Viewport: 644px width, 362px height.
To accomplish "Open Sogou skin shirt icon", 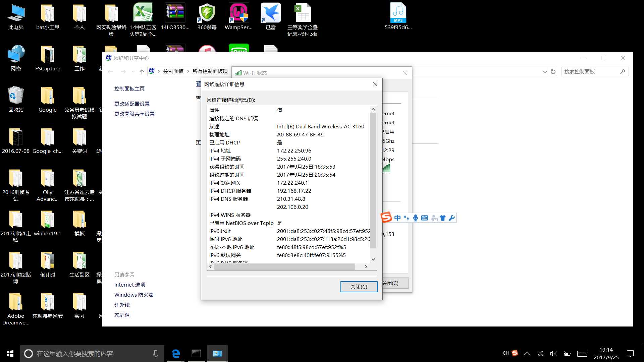I will coord(443,218).
